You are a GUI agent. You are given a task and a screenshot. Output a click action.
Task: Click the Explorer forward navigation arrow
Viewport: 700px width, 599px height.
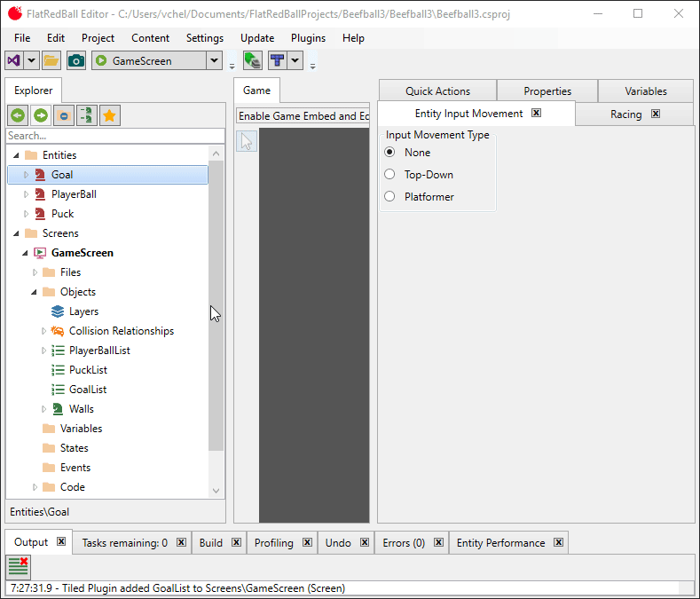[41, 115]
